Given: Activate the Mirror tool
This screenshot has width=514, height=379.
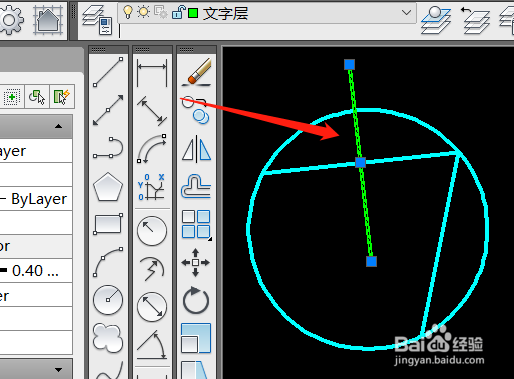Looking at the screenshot, I should point(197,149).
